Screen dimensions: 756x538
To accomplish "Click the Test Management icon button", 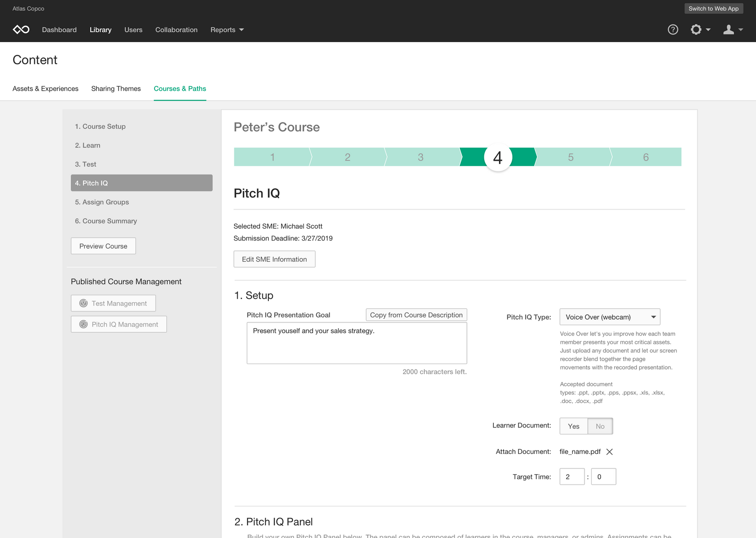I will (113, 304).
